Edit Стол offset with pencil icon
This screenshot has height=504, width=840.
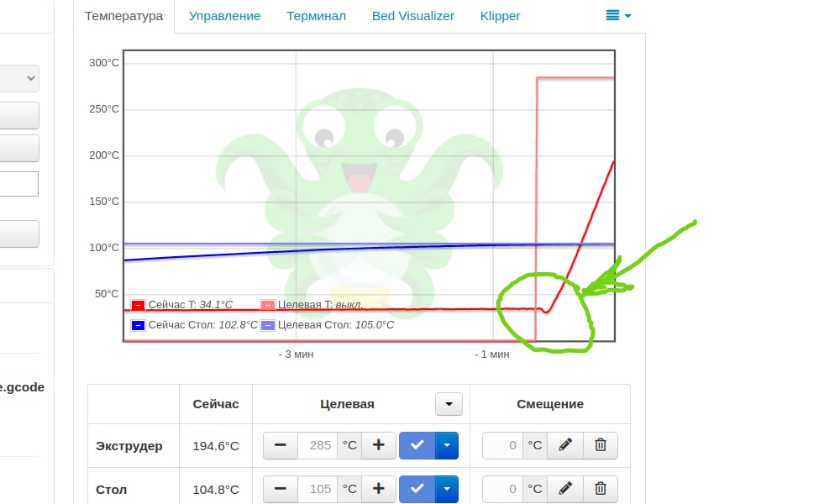pyautogui.click(x=565, y=489)
